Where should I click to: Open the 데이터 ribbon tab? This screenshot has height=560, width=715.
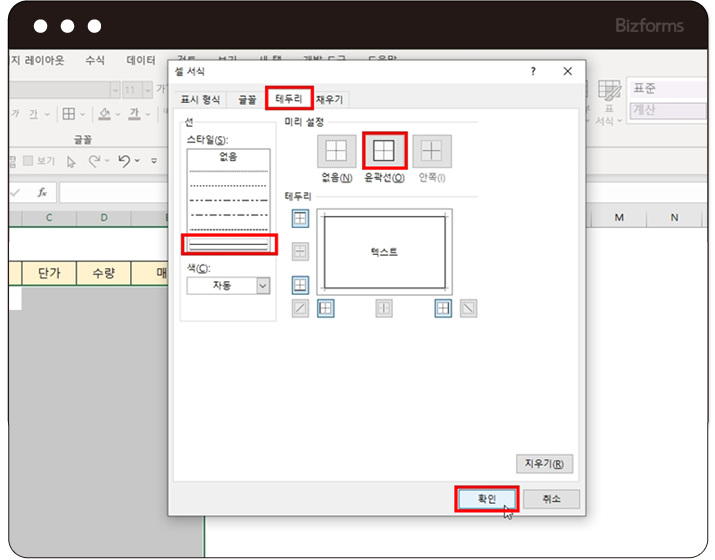pos(141,60)
